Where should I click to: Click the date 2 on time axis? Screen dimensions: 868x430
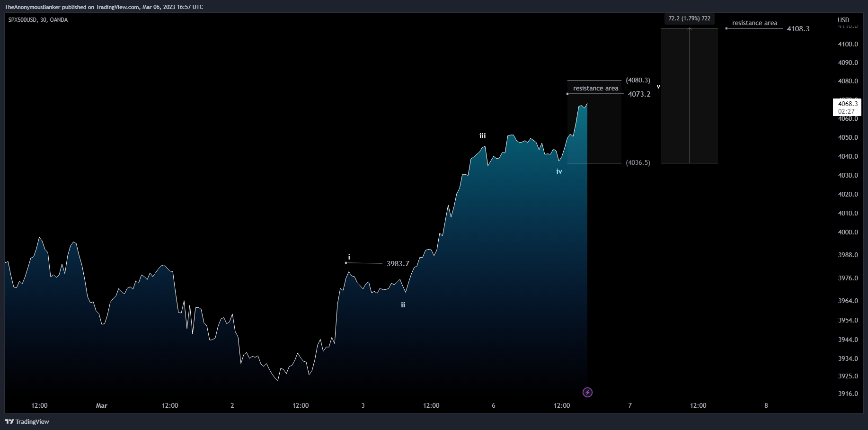click(232, 405)
